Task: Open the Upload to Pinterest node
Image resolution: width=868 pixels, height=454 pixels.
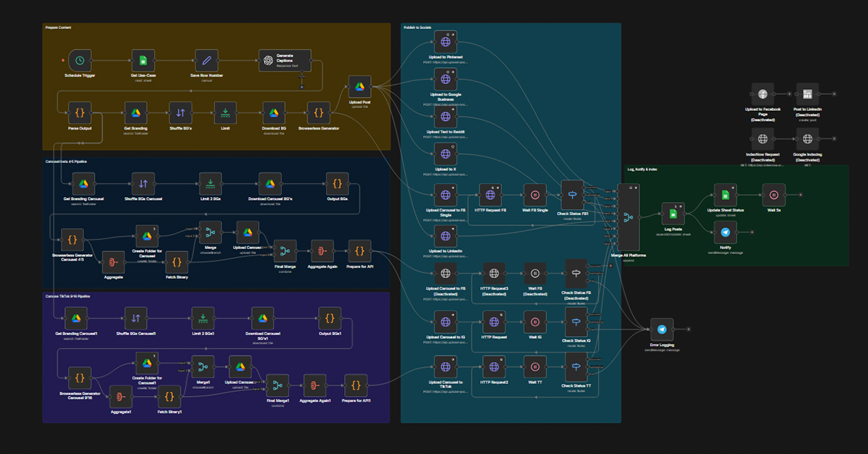Action: tap(446, 42)
